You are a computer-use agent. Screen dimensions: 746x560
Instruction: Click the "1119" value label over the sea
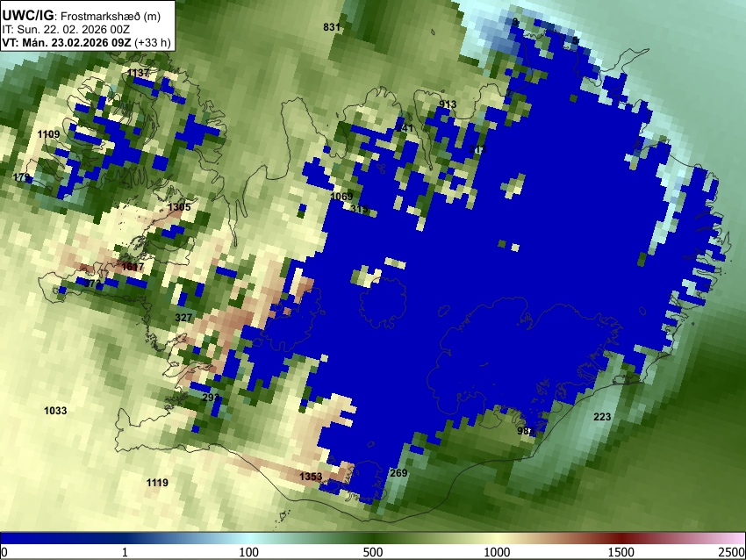157,483
